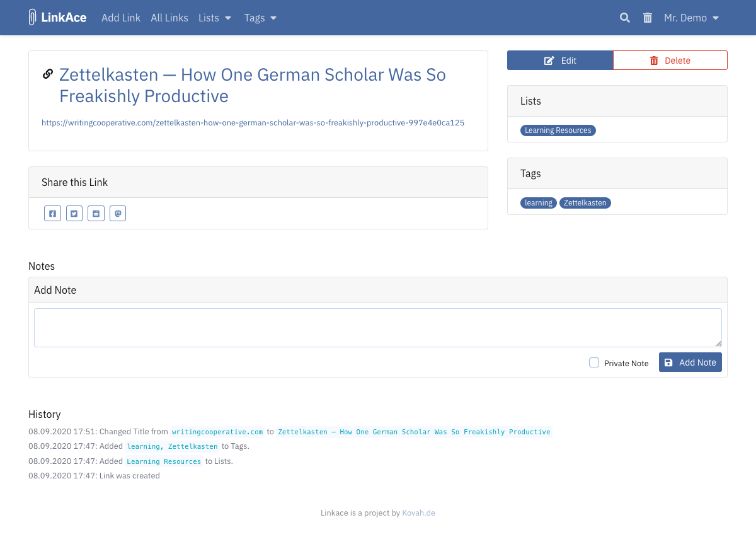Screen dimensions: 756x549
Task: Open the search magnifier icon
Action: [625, 18]
